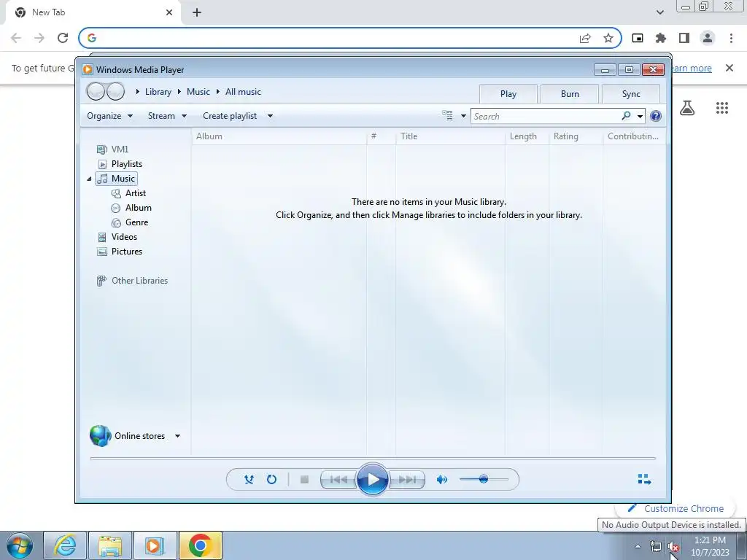Start playback with the blue Play button
The width and height of the screenshot is (747, 560).
[x=372, y=480]
